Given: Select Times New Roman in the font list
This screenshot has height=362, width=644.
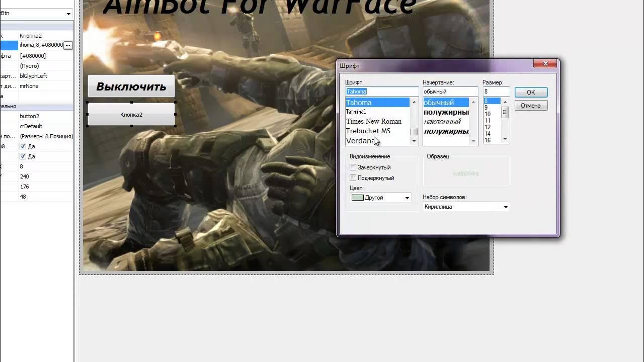Looking at the screenshot, I should click(x=377, y=121).
